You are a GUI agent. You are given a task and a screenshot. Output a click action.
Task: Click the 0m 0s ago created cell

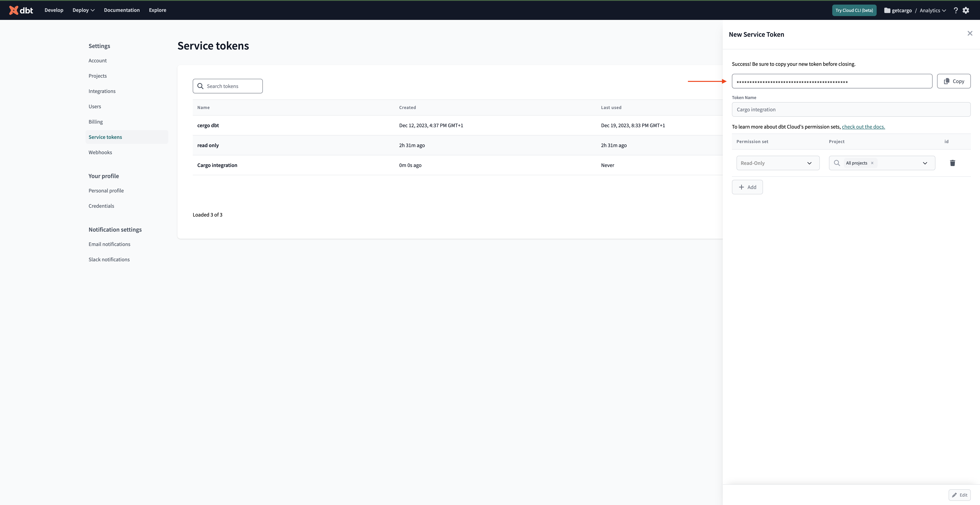(x=410, y=165)
